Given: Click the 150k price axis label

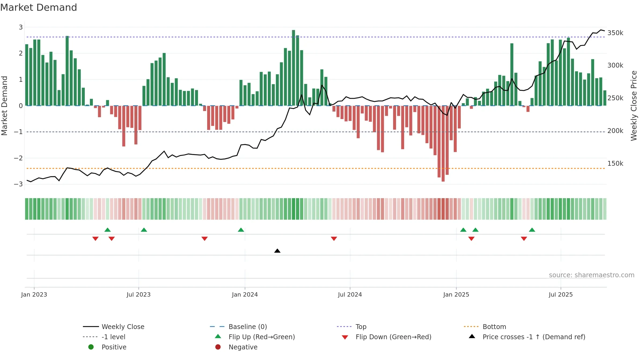Looking at the screenshot, I should [x=616, y=164].
